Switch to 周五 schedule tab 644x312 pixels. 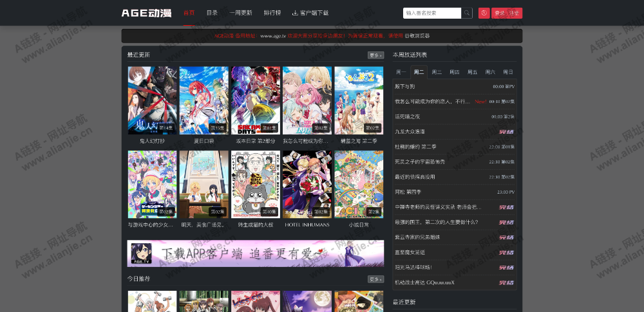pyautogui.click(x=472, y=72)
